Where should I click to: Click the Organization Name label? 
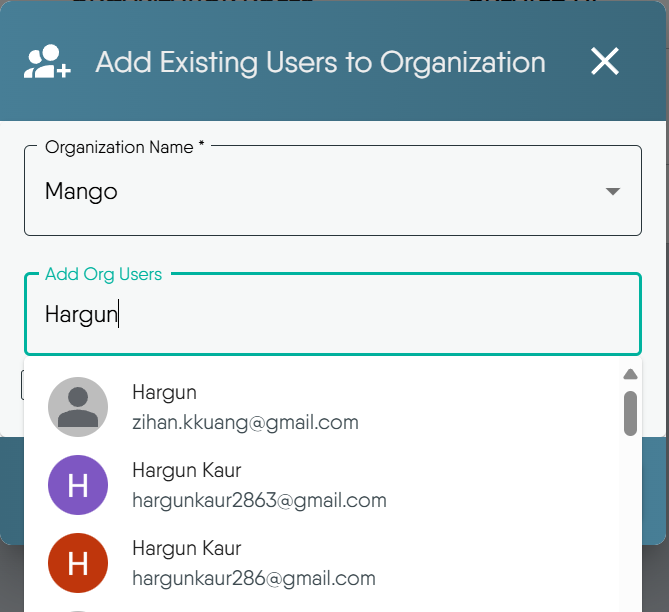point(124,147)
